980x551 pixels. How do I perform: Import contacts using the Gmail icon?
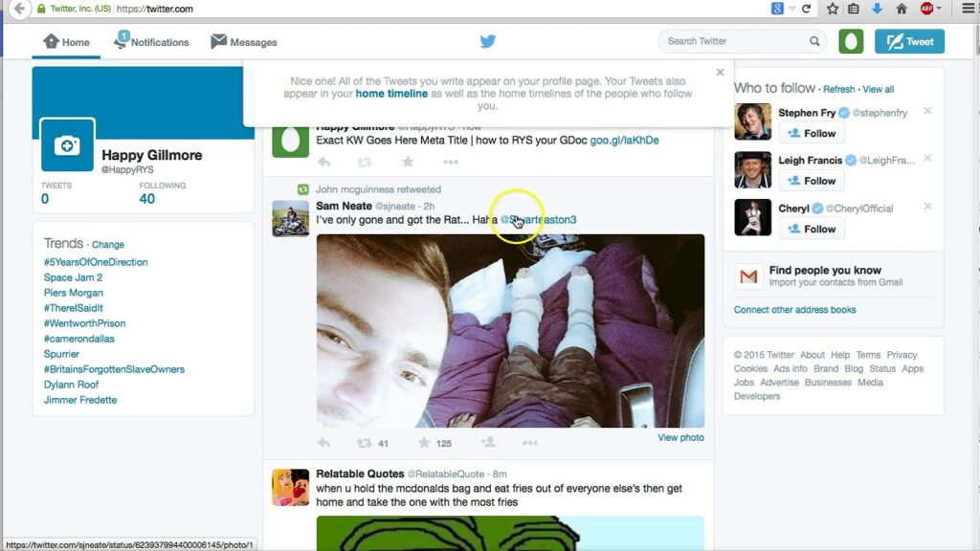pyautogui.click(x=748, y=275)
